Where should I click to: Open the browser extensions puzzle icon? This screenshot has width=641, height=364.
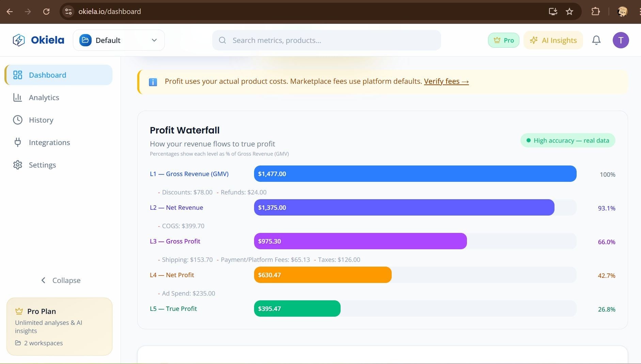pyautogui.click(x=595, y=12)
